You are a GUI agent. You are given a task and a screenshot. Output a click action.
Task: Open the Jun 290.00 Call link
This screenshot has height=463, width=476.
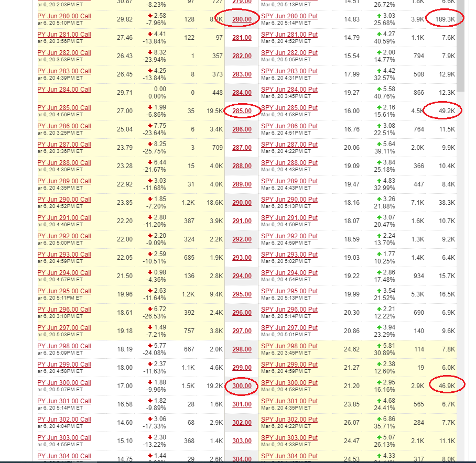[x=64, y=199]
